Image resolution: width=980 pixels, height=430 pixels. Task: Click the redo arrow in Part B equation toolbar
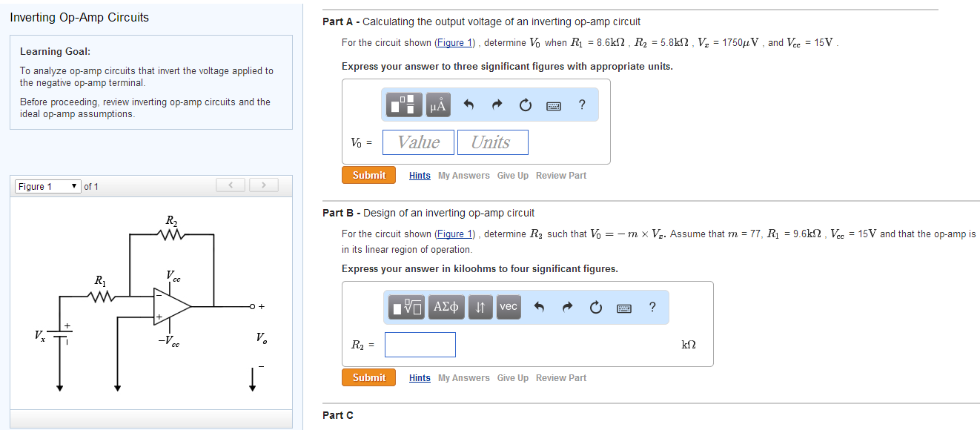[567, 307]
